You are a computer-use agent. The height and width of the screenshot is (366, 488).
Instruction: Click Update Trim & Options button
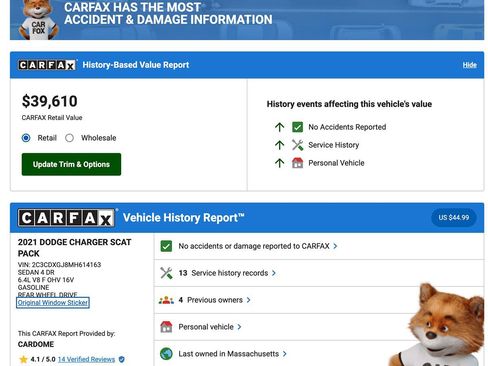tap(71, 164)
